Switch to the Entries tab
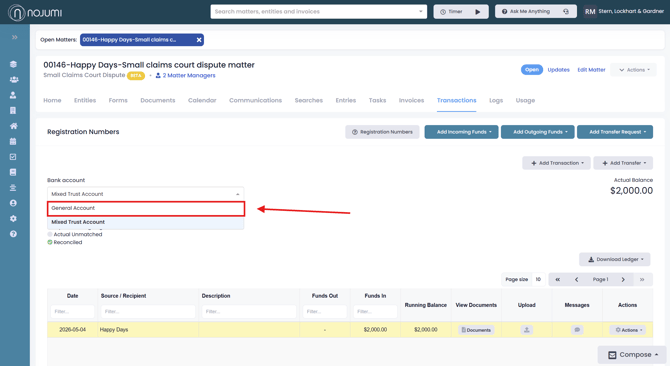Image resolution: width=670 pixels, height=366 pixels. click(x=346, y=100)
